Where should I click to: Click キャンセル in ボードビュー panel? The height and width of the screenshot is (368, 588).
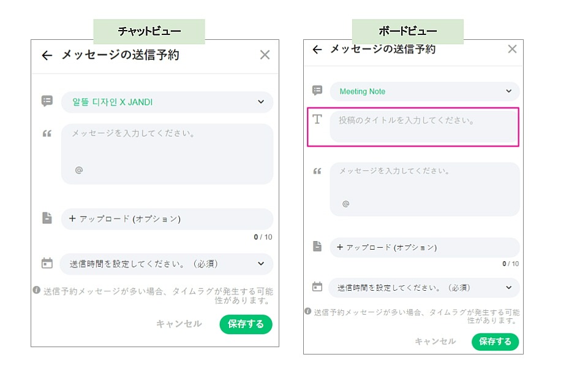435,342
